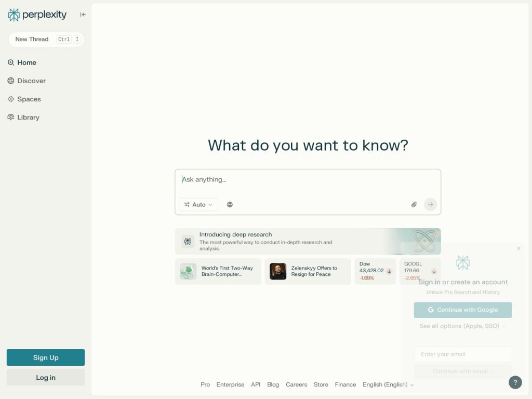Attach a file with the paperclip icon
This screenshot has width=532, height=399.
point(414,205)
